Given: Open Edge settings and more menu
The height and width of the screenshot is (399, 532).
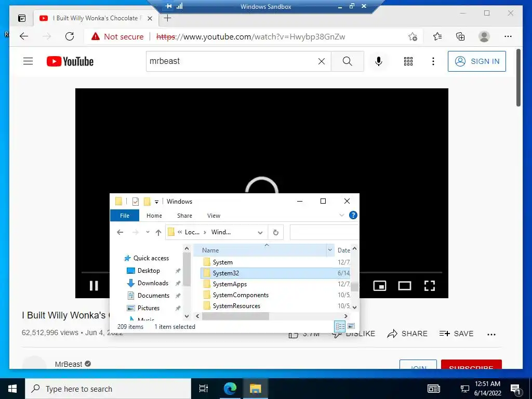Looking at the screenshot, I should [x=508, y=36].
